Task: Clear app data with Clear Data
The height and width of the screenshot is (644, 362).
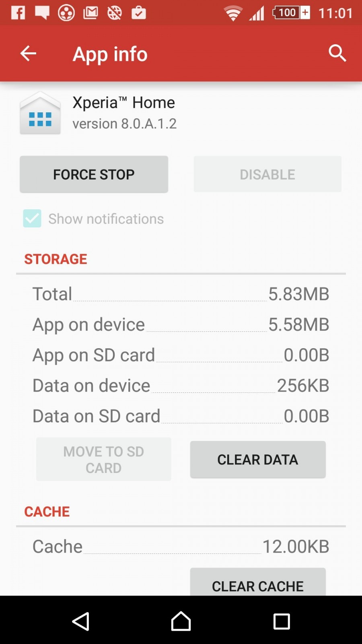Action: point(257,459)
